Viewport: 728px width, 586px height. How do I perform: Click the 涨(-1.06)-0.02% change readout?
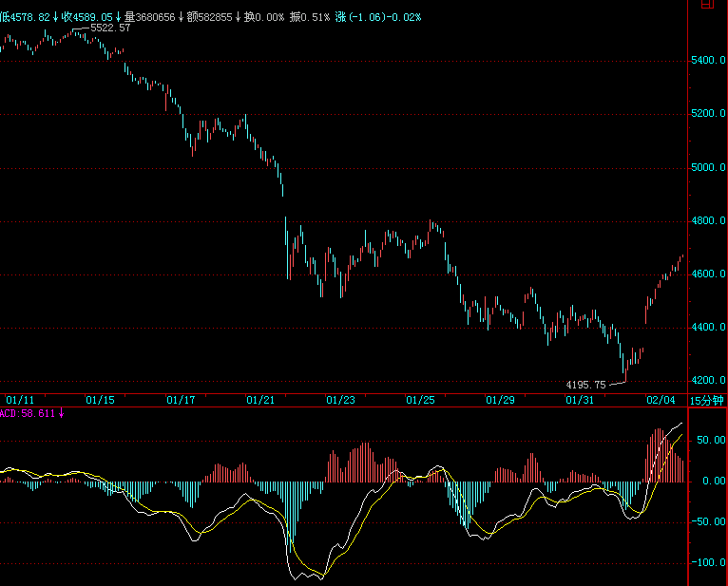[378, 17]
